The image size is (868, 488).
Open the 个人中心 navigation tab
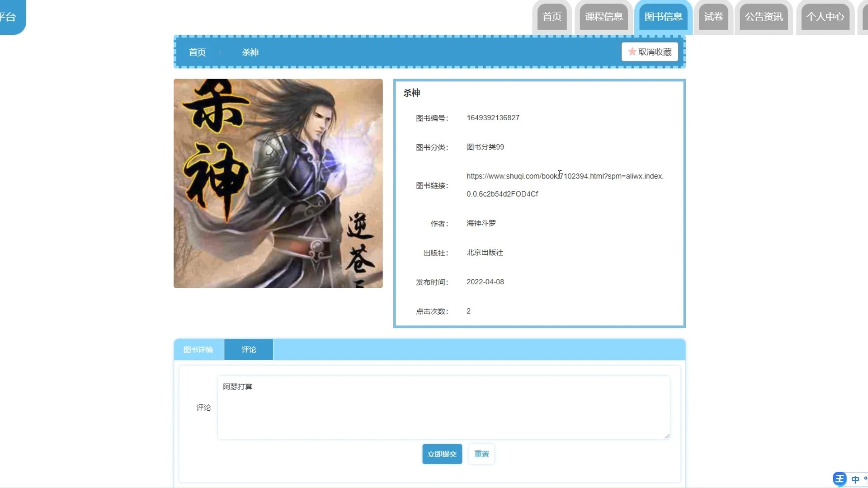825,17
